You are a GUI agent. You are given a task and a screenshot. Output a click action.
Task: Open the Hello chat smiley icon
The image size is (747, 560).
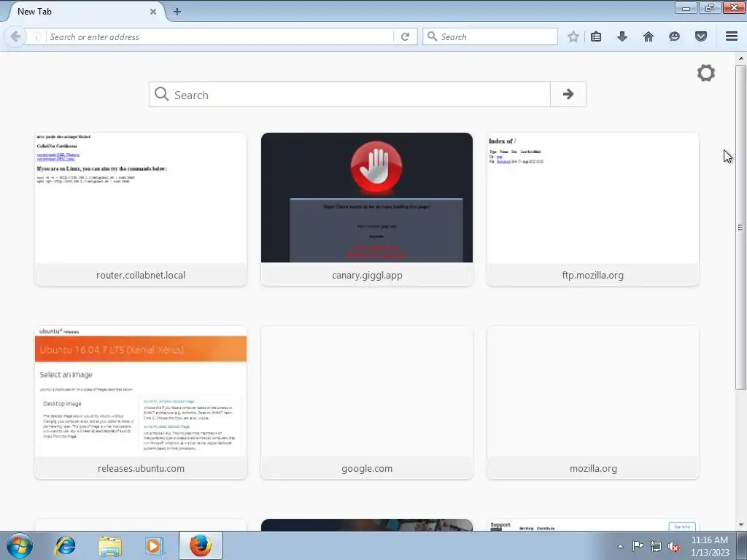(674, 36)
